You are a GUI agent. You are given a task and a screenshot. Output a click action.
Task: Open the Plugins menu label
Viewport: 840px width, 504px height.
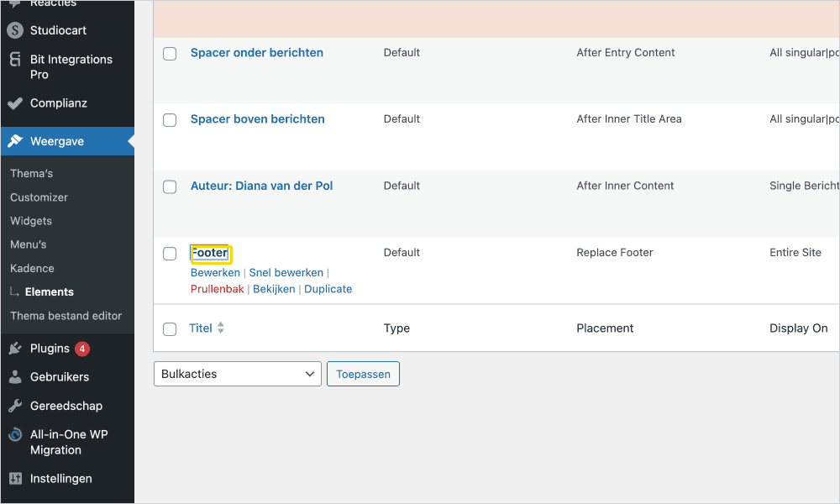[50, 349]
